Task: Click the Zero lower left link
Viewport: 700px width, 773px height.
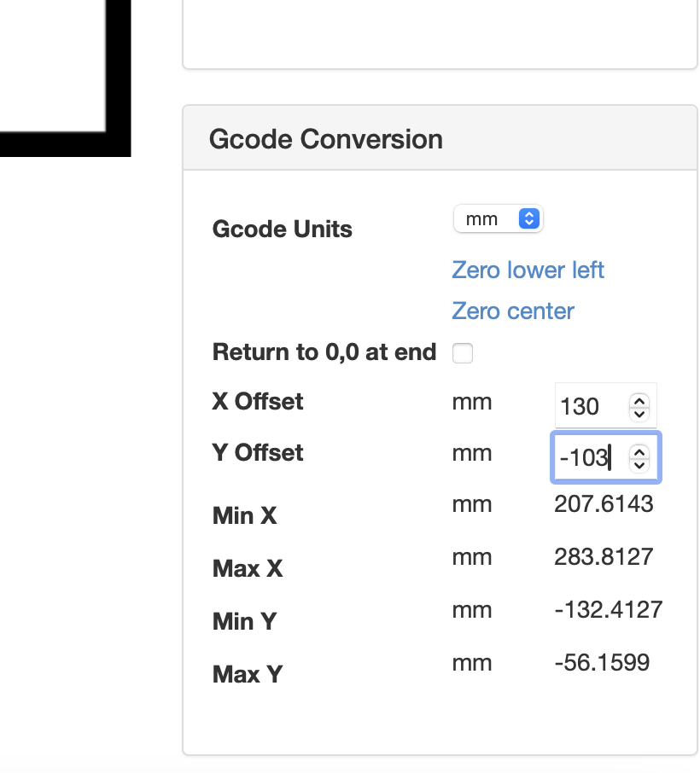Action: (528, 270)
